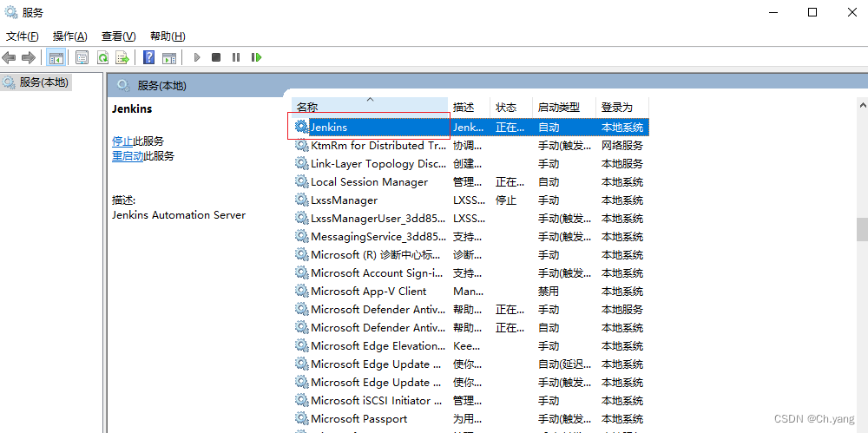Click the Stop Service square icon
868x433 pixels.
[x=216, y=57]
